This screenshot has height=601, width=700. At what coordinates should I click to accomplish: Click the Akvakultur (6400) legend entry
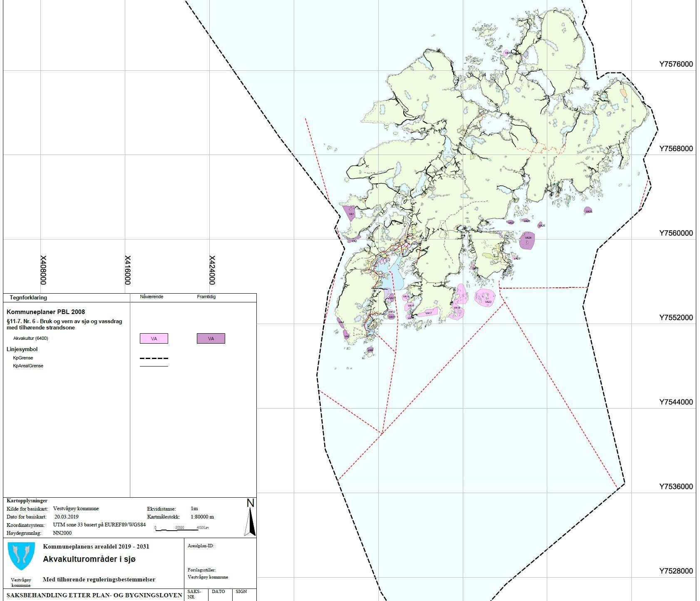click(31, 338)
